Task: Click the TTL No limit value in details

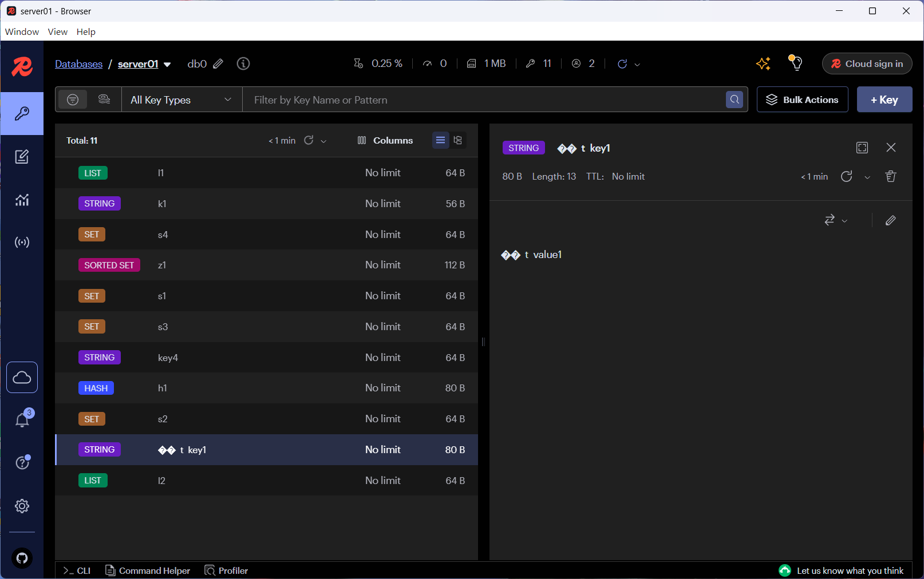Action: pyautogui.click(x=628, y=176)
